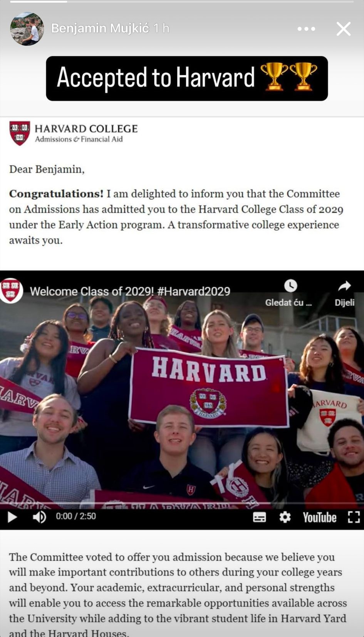Play the Harvard welcome video

12,517
